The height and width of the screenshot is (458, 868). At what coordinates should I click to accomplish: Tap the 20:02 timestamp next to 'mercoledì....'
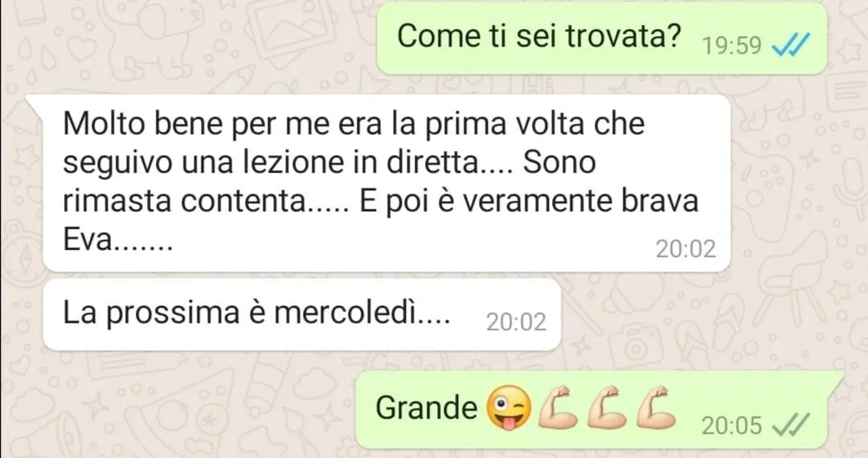click(516, 322)
